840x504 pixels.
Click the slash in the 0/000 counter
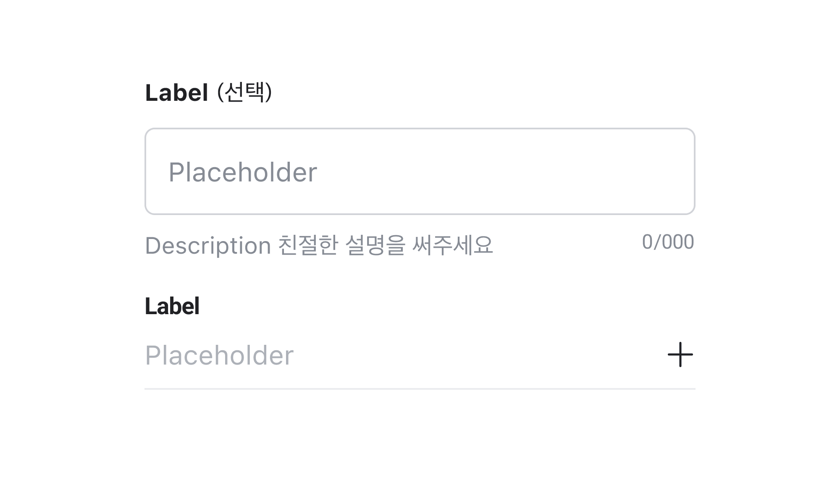[x=657, y=242]
